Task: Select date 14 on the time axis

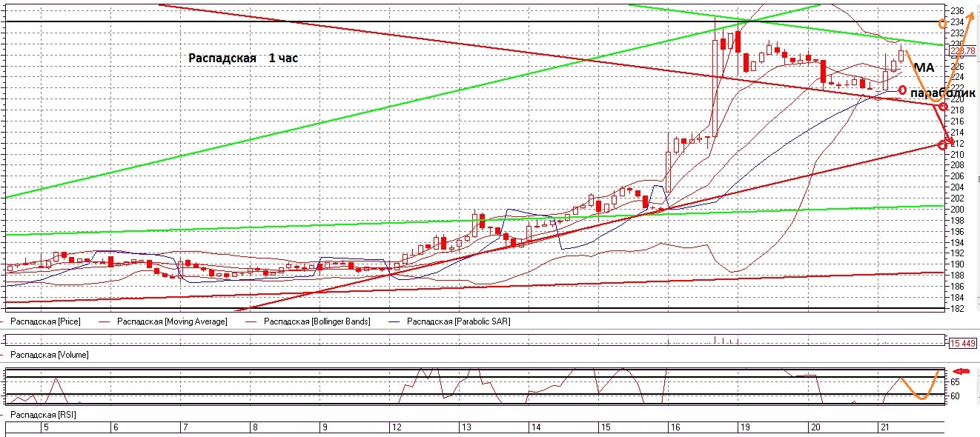Action: pos(536,427)
